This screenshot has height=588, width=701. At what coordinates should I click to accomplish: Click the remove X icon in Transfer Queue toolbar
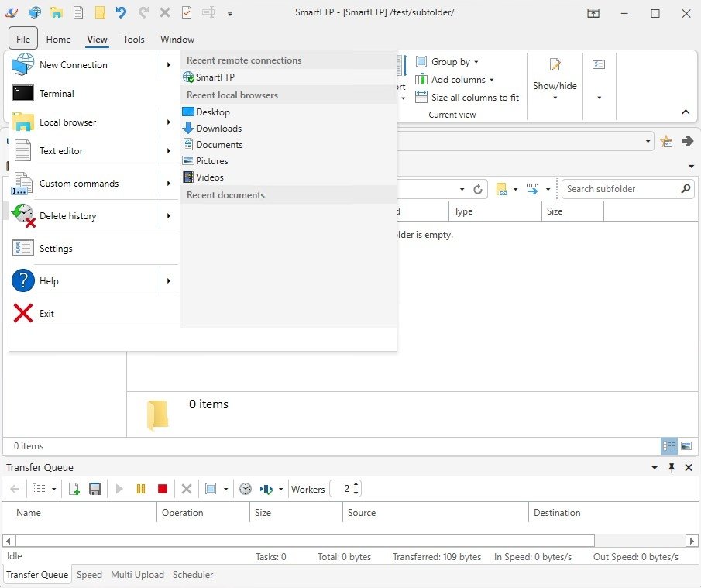click(187, 489)
